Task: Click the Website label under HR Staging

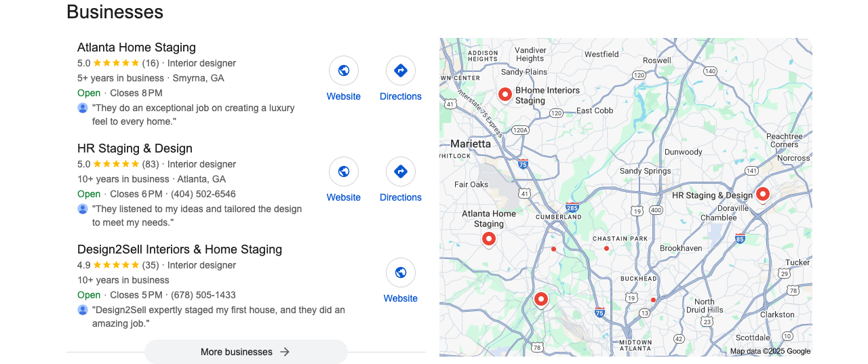Action: click(x=344, y=197)
